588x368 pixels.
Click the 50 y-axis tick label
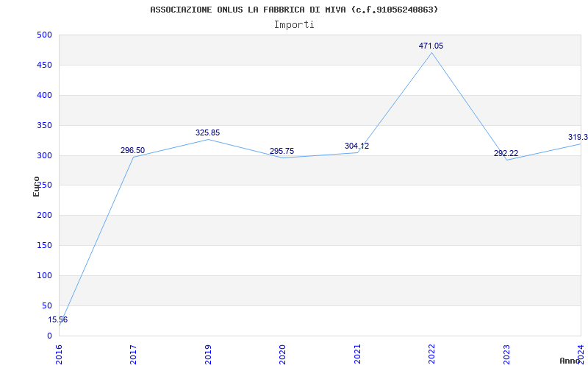(x=47, y=305)
